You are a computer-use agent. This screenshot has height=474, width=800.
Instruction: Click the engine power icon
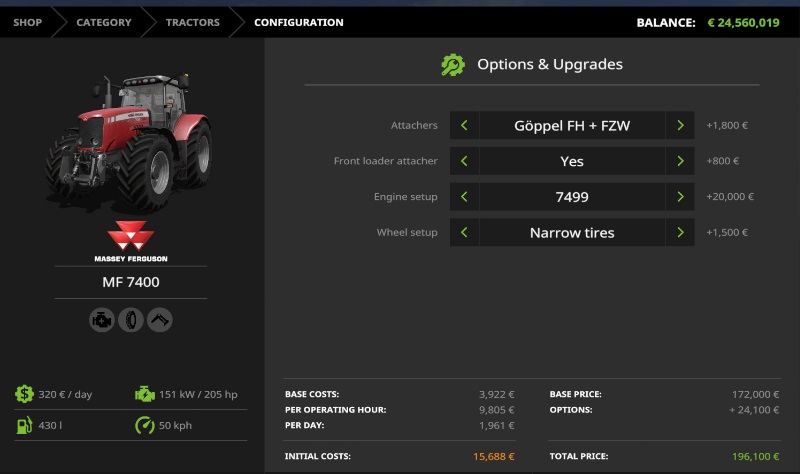click(144, 394)
